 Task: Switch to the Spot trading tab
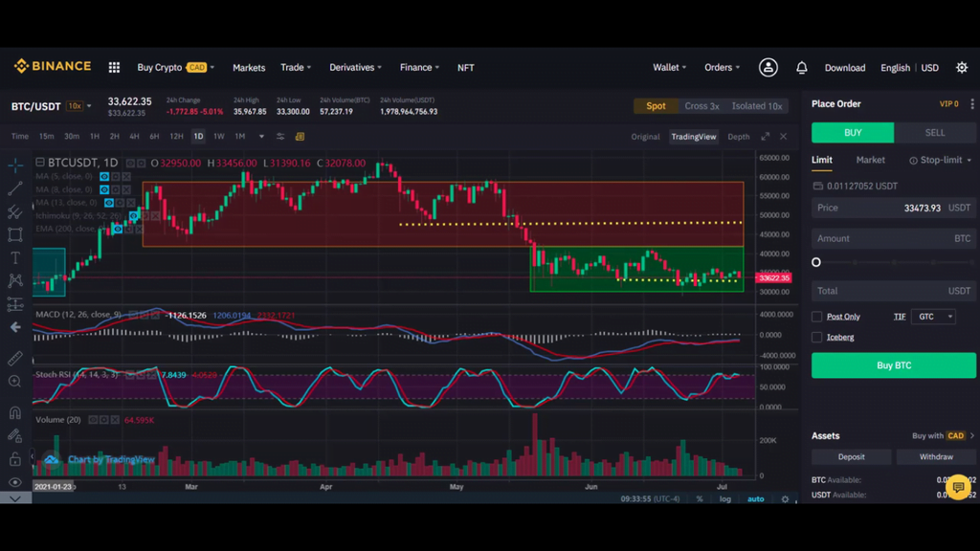[x=656, y=106]
